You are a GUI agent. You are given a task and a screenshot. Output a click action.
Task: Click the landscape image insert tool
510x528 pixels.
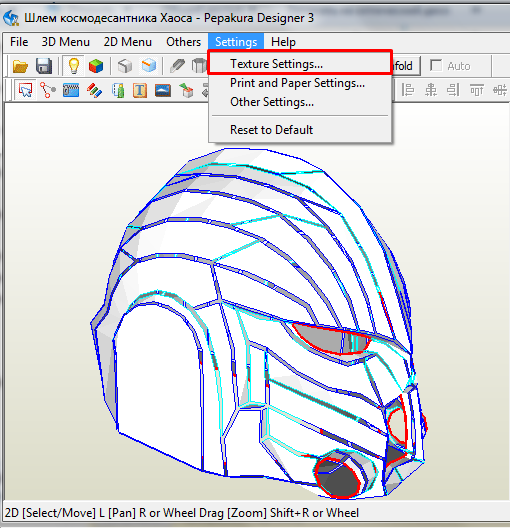click(x=163, y=90)
